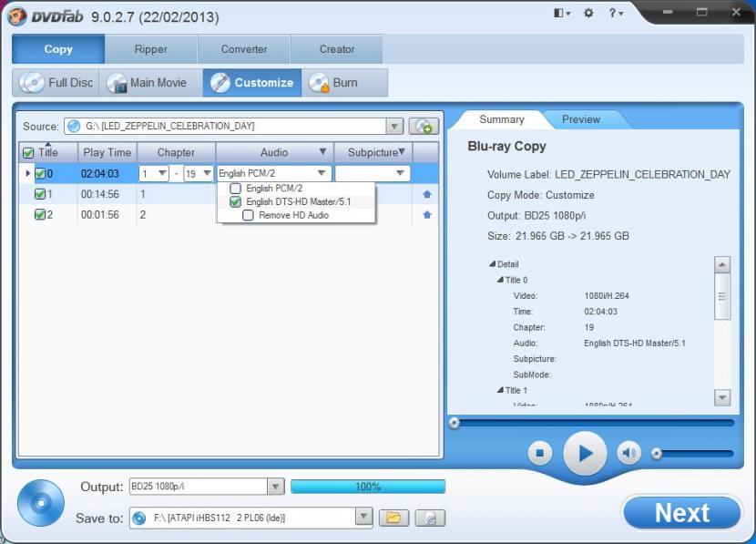
Task: Click the blue pin icon in the title 1 row
Action: coord(426,194)
